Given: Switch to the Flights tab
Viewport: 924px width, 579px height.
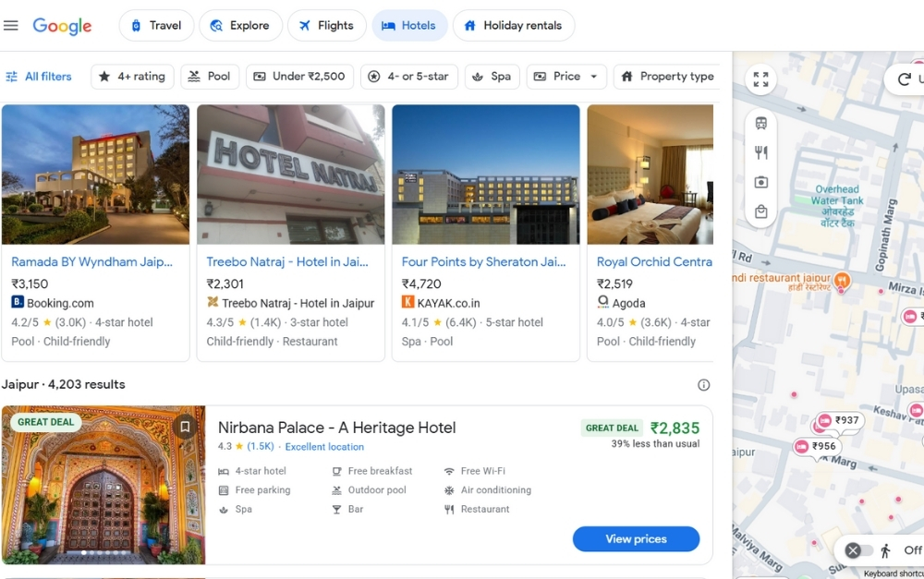Looking at the screenshot, I should (327, 25).
